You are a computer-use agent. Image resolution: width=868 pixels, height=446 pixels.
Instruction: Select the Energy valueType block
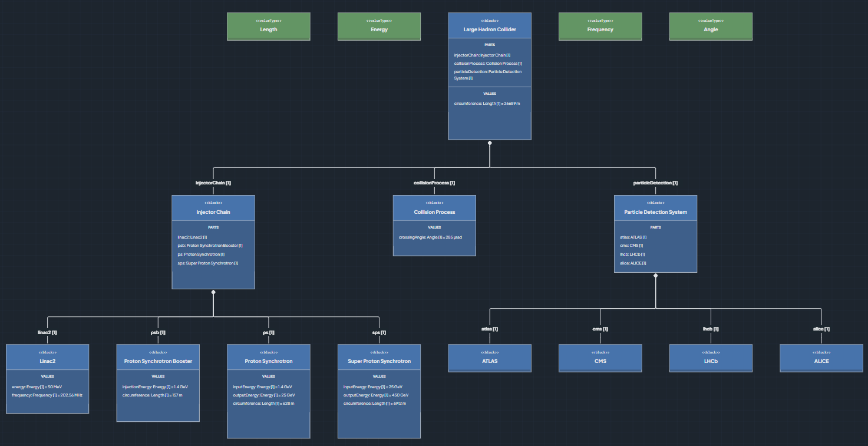pos(379,27)
